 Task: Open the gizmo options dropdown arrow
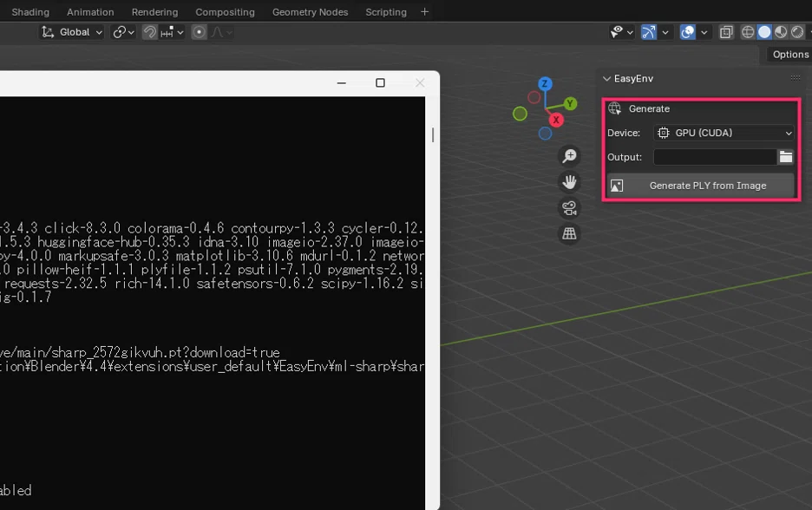(x=665, y=33)
